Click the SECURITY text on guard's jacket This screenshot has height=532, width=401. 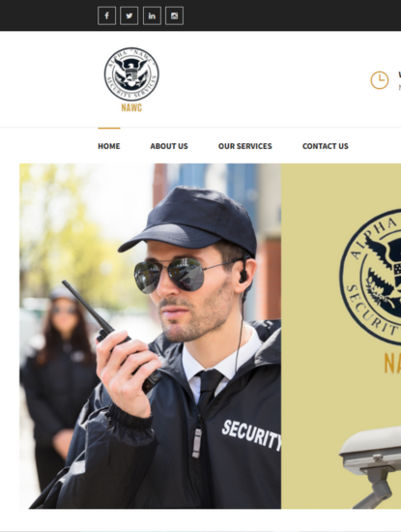251,435
